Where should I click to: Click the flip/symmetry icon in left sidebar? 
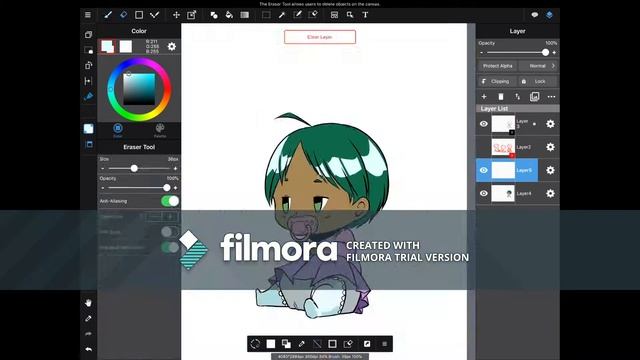(x=88, y=81)
